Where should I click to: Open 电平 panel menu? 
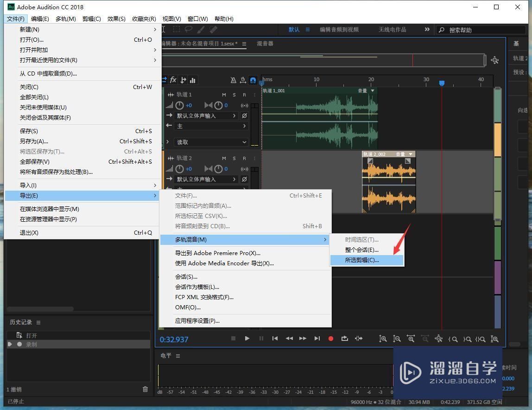coord(178,356)
